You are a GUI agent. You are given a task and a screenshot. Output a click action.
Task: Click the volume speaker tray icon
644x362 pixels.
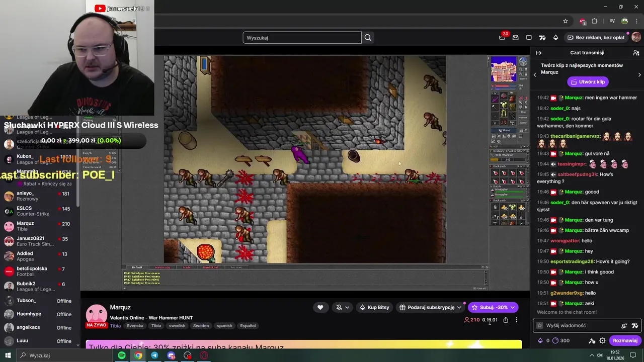pos(599,355)
